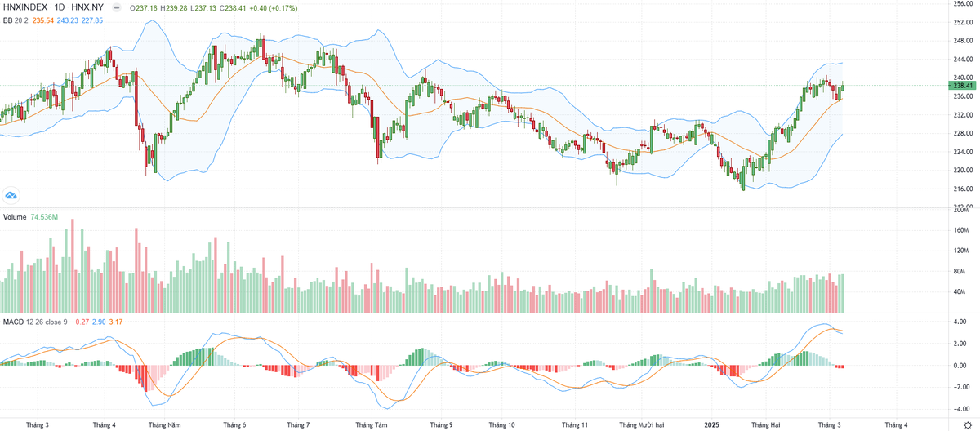Click the 238.41 current price tag

pyautogui.click(x=964, y=85)
